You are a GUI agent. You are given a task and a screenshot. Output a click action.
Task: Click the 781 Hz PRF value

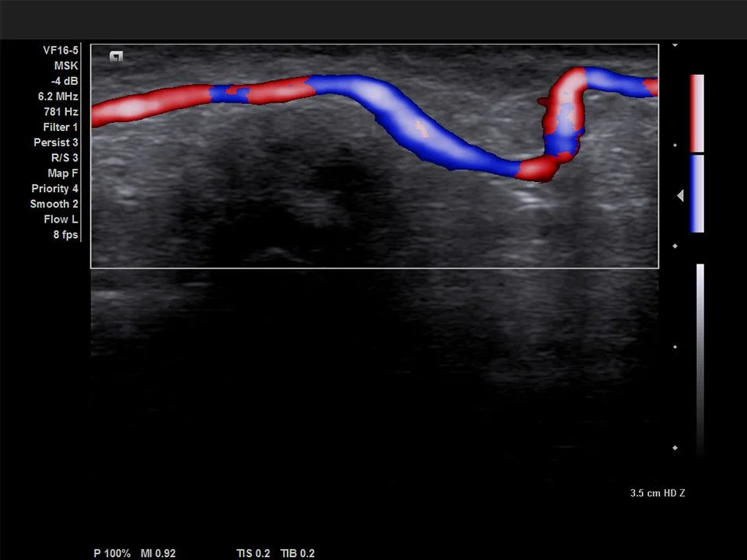click(61, 112)
